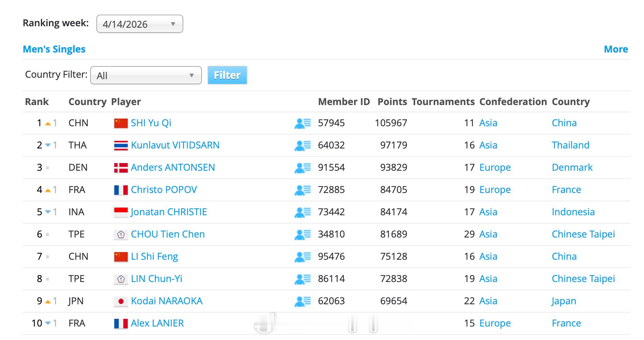Screen dimensions: 644x340
Task: Click the rank-down arrow in Kunlavut VITIDSARN's row
Action: [x=47, y=145]
